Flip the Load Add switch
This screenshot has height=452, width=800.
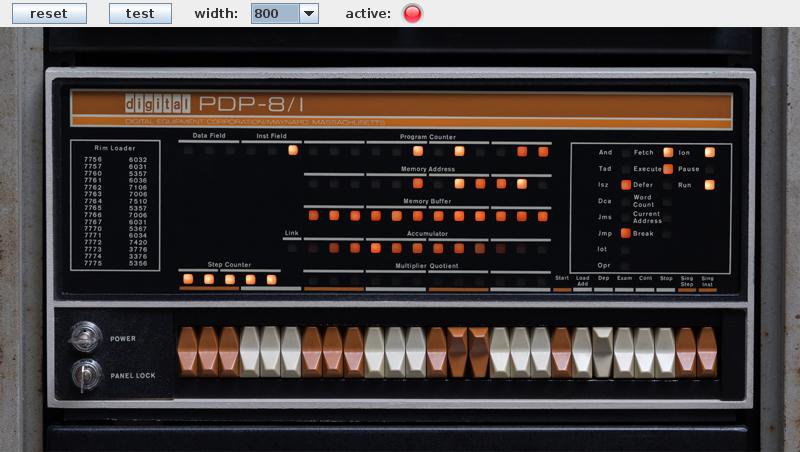coord(582,352)
